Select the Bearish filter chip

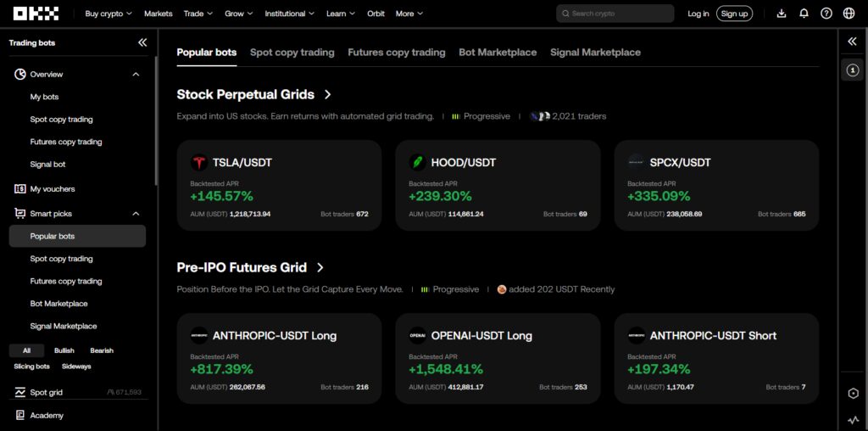point(102,350)
